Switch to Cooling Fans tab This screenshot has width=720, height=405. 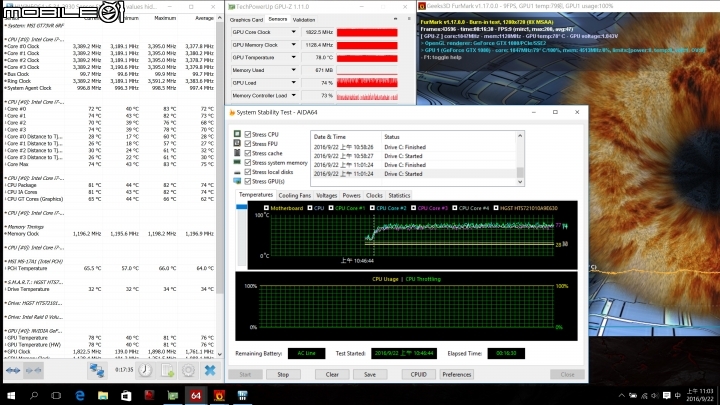tap(295, 195)
